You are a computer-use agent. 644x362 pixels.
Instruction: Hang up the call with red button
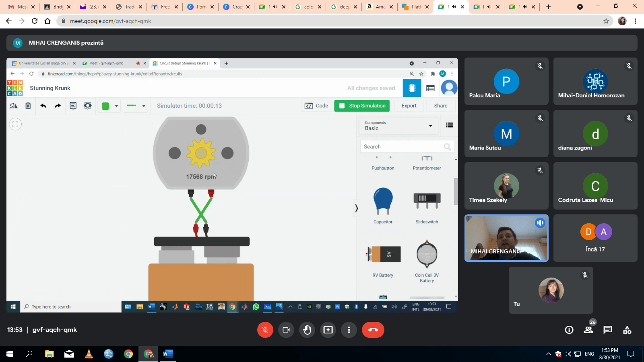point(373,330)
